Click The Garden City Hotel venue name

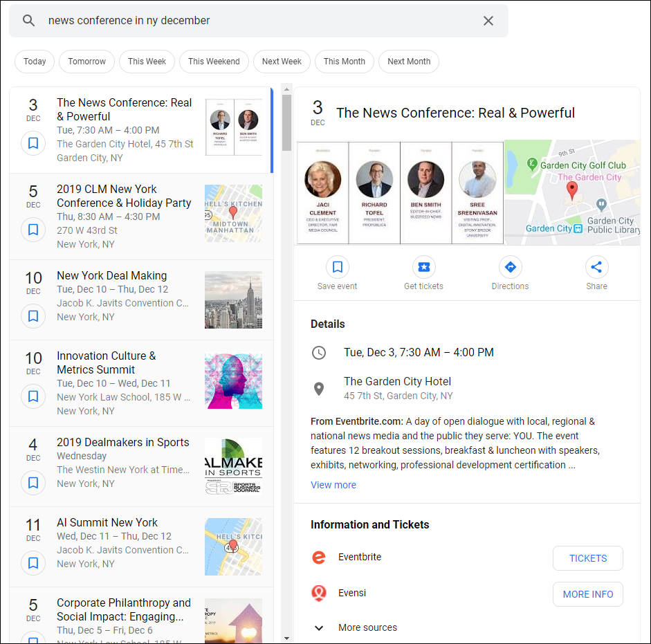pos(397,381)
